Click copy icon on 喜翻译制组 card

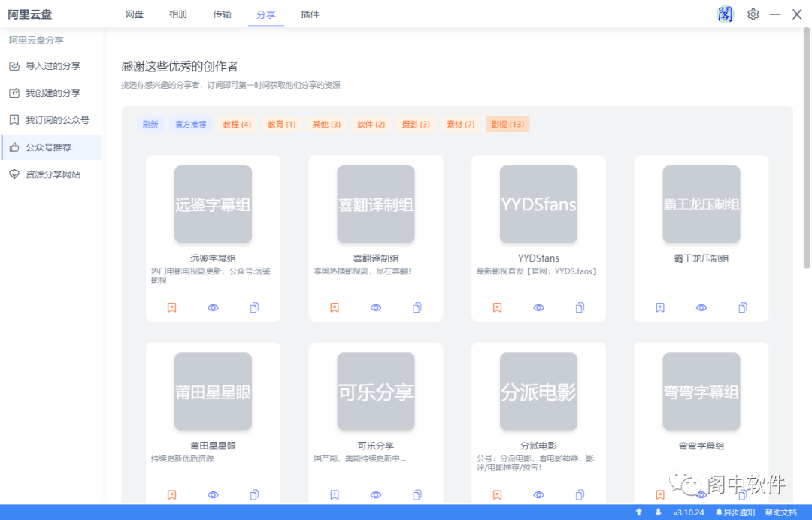417,307
